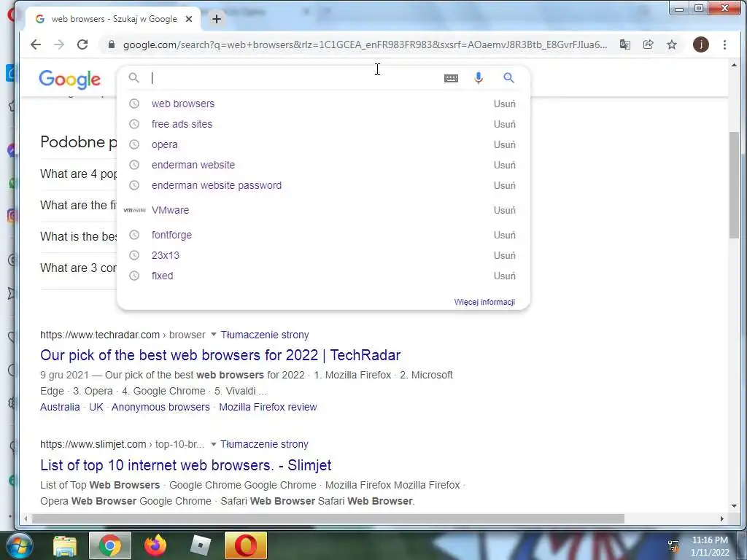This screenshot has width=747, height=560.
Task: Open the Australia sitelink
Action: click(60, 408)
